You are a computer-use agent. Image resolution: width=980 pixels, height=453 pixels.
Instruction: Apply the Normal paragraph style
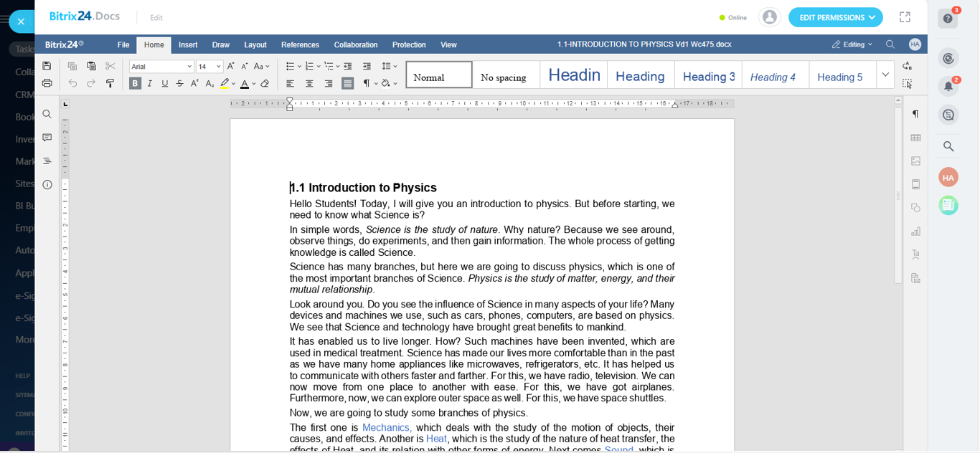[x=439, y=75]
